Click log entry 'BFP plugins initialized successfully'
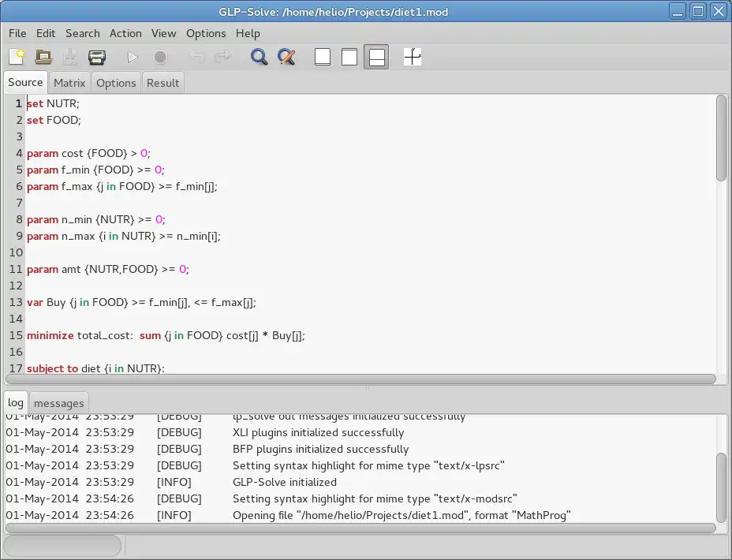 321,449
